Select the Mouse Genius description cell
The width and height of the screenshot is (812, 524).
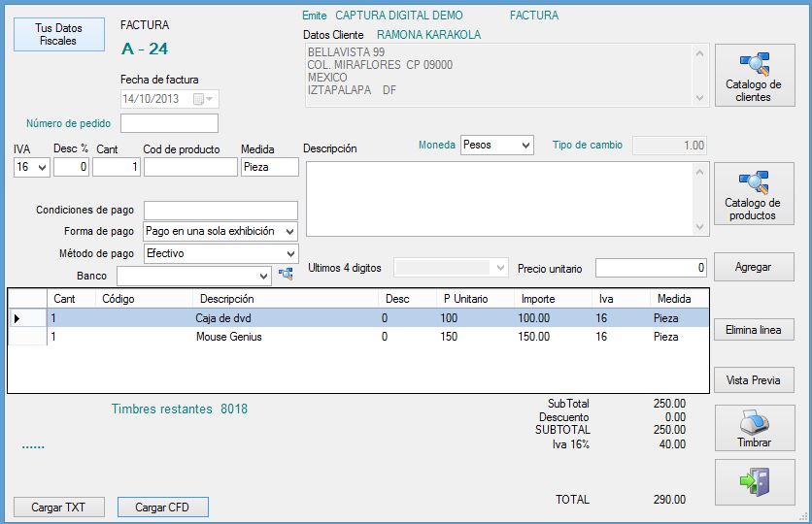[x=286, y=337]
